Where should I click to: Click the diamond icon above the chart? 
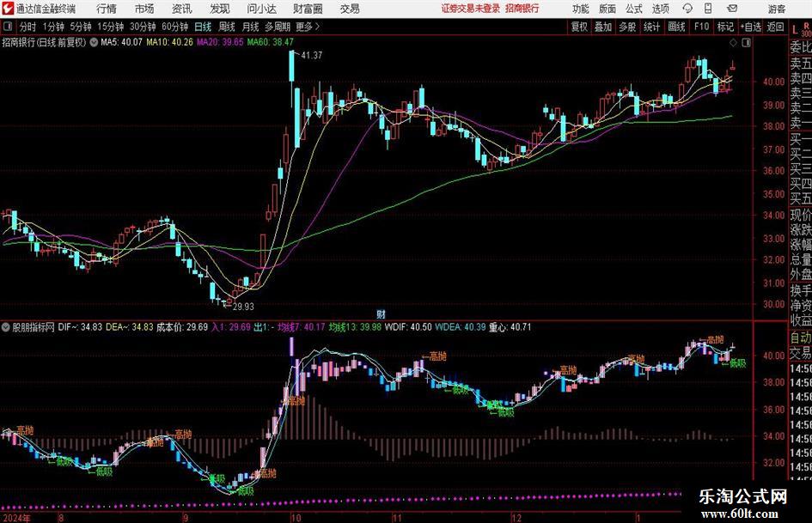[733, 42]
